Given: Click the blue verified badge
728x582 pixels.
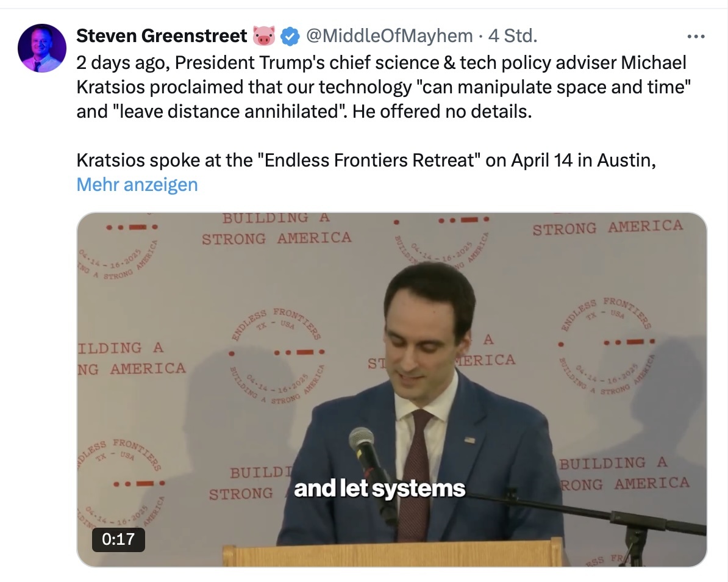Looking at the screenshot, I should tap(290, 36).
